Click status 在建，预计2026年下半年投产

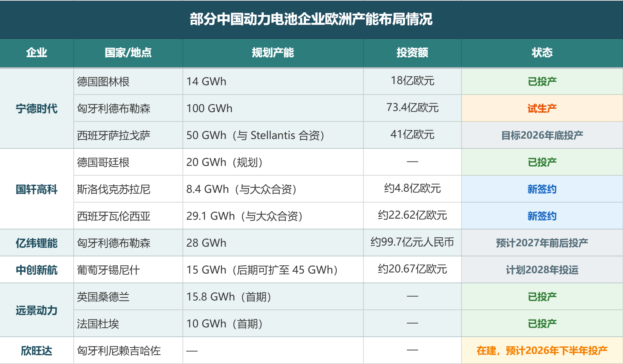point(542,351)
